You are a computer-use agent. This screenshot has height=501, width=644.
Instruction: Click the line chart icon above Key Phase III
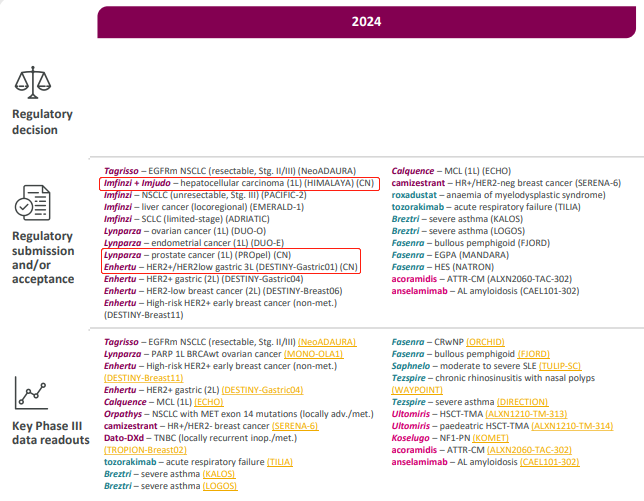point(31,393)
